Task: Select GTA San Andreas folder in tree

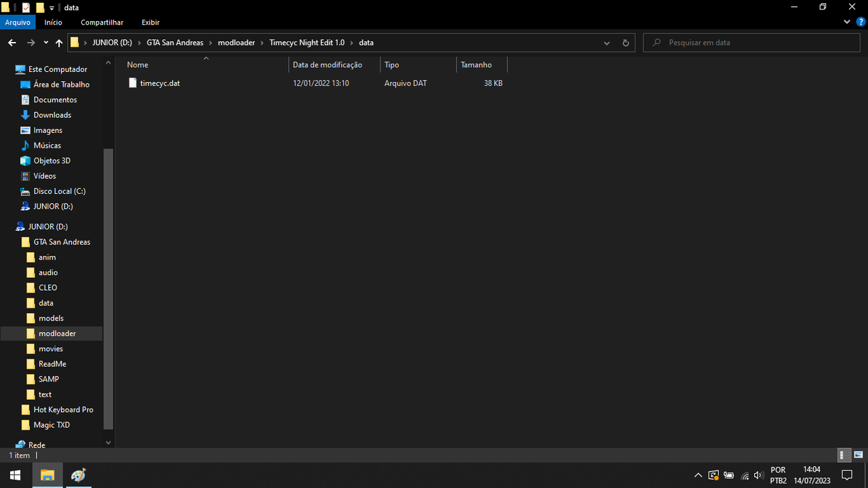Action: pos(62,242)
